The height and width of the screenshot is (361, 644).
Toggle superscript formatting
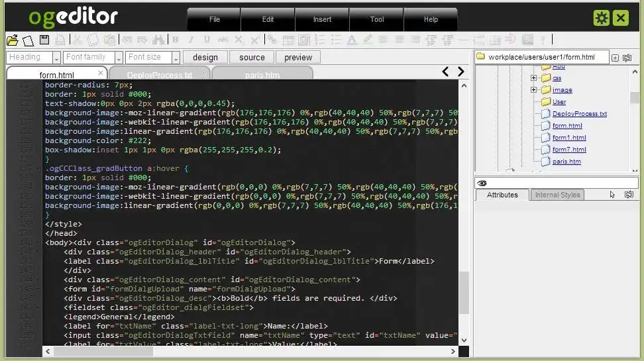(x=254, y=40)
